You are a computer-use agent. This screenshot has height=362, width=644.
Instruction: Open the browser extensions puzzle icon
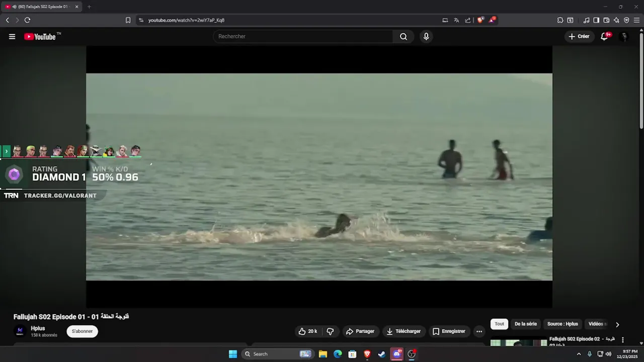tap(560, 20)
